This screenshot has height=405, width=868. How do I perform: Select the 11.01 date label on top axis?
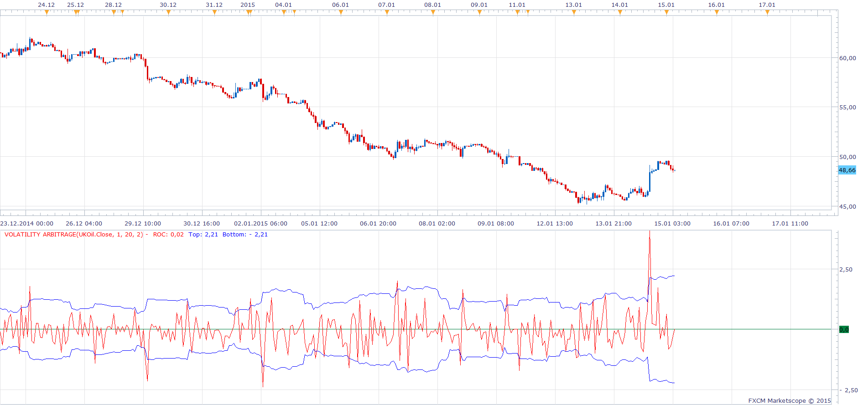pos(517,5)
